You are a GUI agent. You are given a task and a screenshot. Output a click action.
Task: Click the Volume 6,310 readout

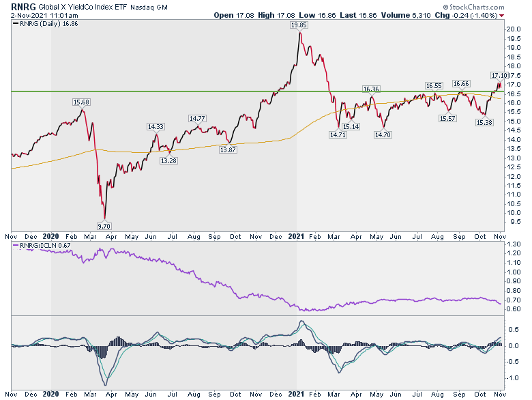point(405,15)
